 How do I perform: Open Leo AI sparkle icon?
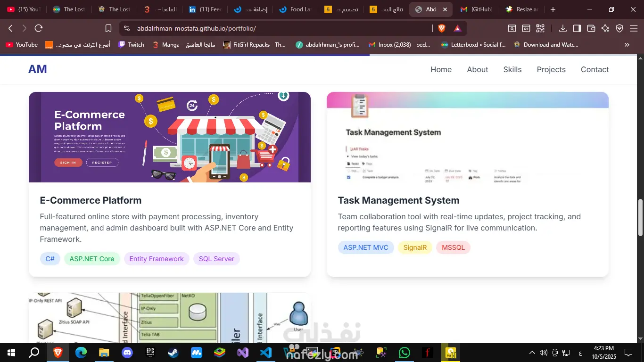tap(605, 28)
